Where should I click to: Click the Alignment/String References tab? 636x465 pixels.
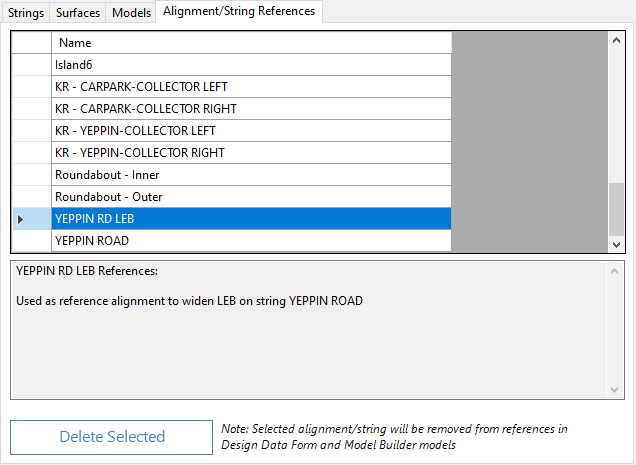239,12
